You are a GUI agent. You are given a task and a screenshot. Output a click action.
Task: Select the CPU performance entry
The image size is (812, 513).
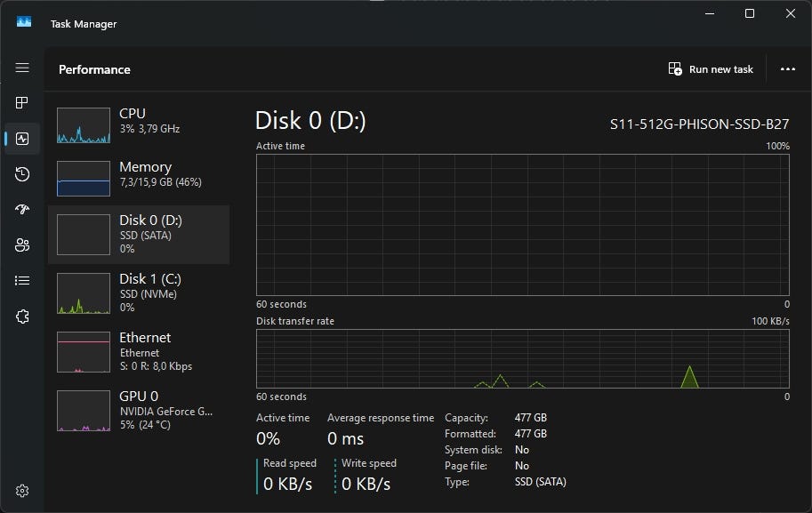(138, 125)
